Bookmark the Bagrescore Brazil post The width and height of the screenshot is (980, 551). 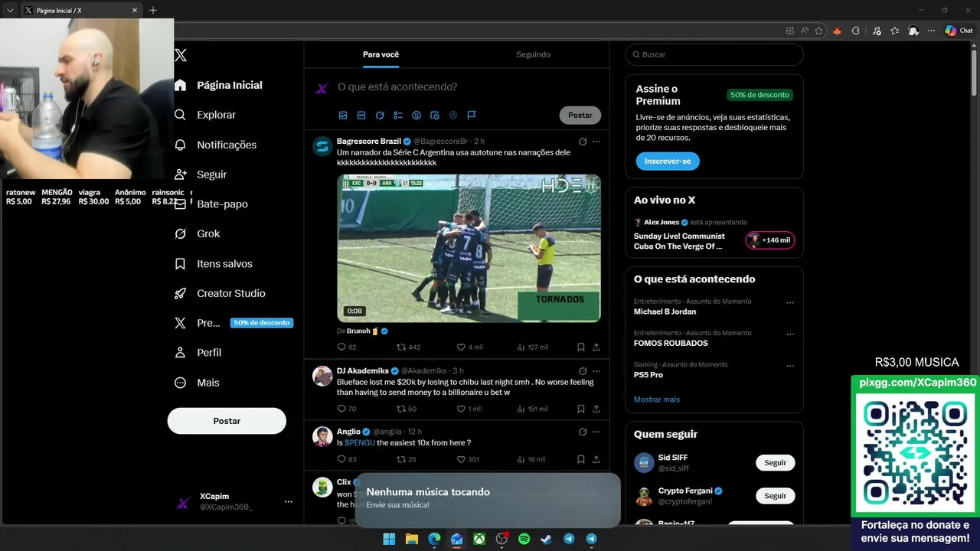click(581, 347)
